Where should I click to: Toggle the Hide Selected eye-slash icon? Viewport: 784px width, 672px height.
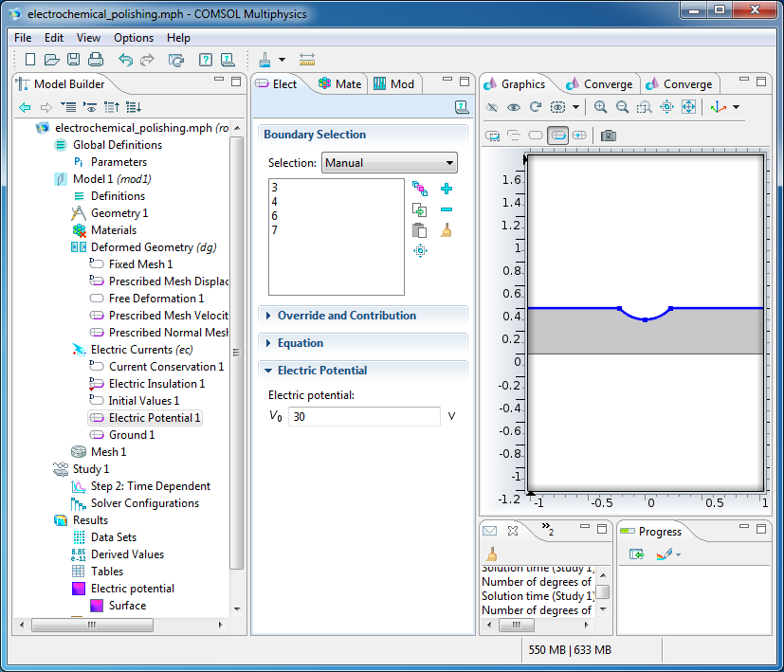tap(492, 107)
